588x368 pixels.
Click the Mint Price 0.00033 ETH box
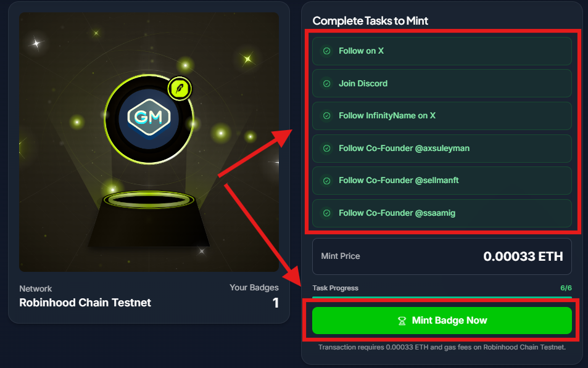pyautogui.click(x=442, y=256)
